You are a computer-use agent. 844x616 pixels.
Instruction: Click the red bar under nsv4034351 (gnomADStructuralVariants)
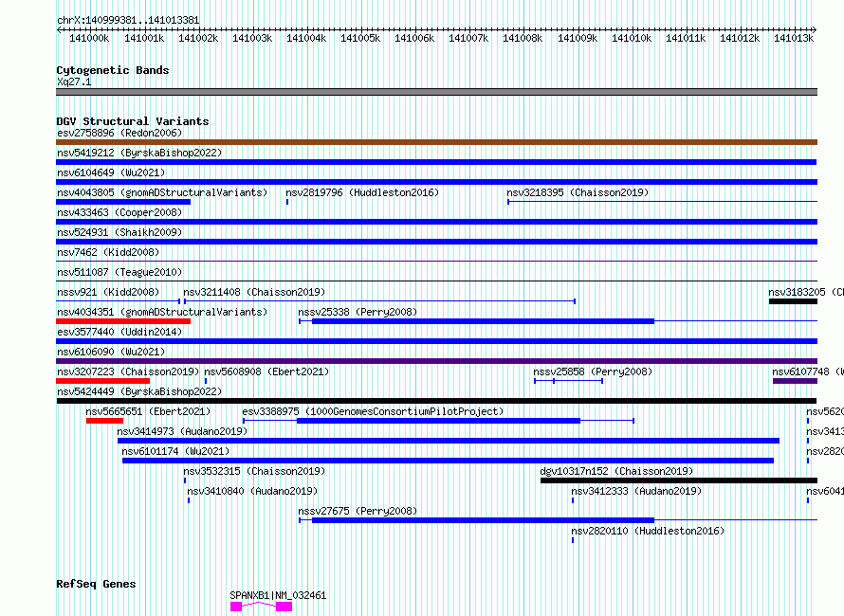point(123,321)
